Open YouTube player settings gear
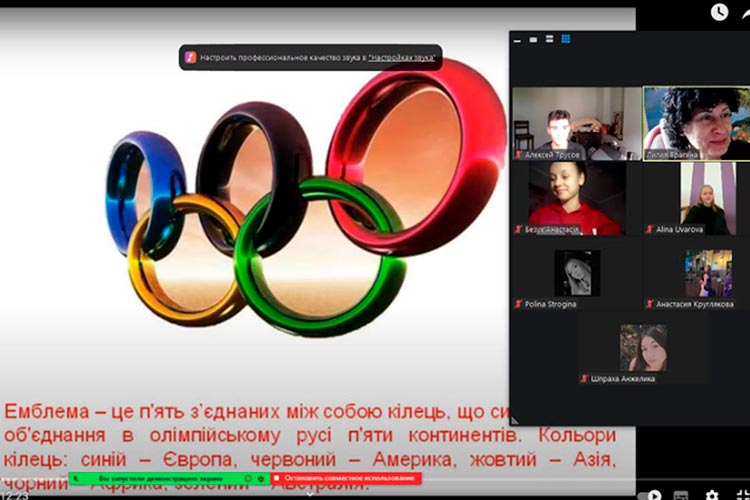 (x=712, y=495)
